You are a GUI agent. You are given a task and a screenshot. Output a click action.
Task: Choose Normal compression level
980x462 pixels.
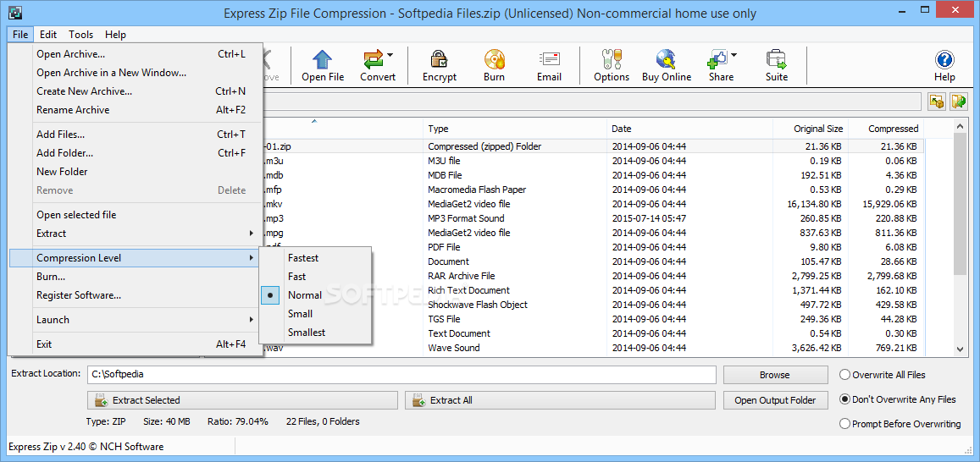pyautogui.click(x=316, y=295)
